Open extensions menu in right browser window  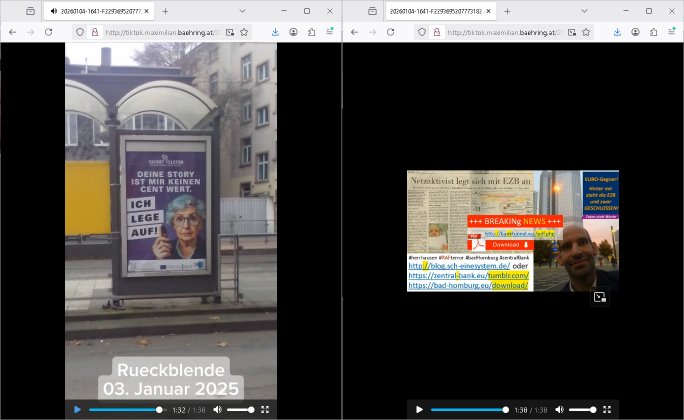click(x=653, y=32)
